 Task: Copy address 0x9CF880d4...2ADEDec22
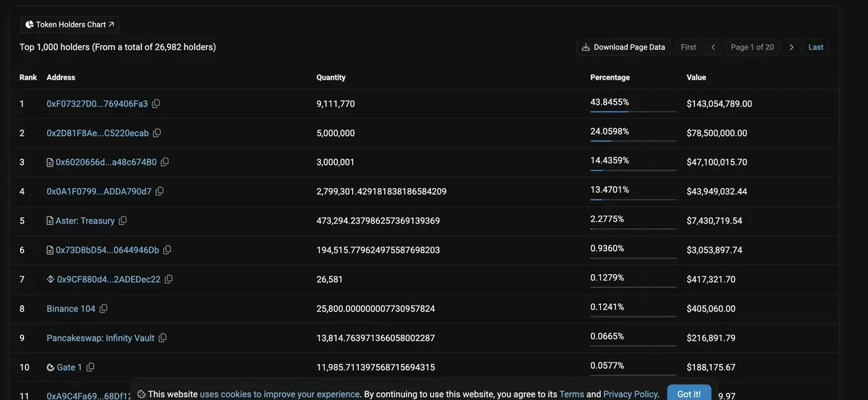[x=169, y=279]
